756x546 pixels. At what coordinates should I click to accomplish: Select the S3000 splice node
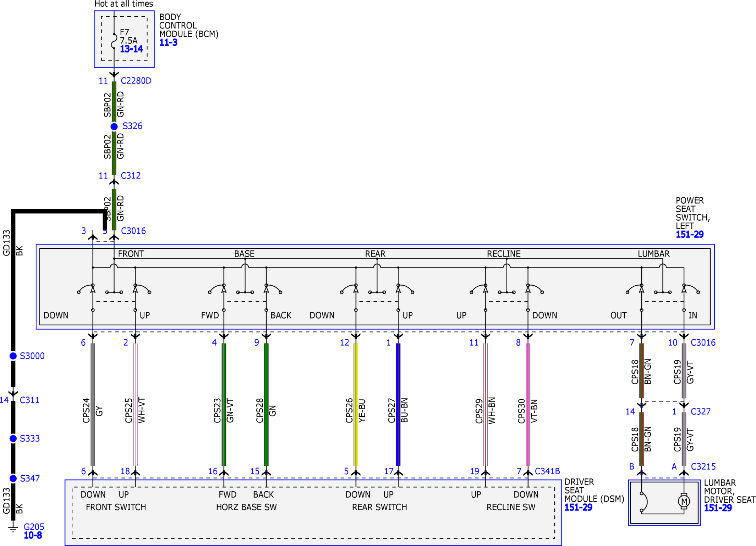pos(13,356)
